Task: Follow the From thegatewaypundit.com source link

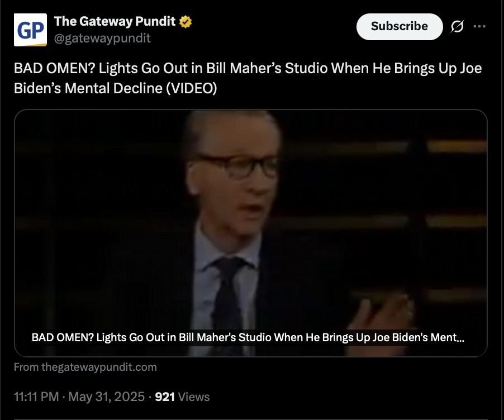Action: (x=85, y=367)
